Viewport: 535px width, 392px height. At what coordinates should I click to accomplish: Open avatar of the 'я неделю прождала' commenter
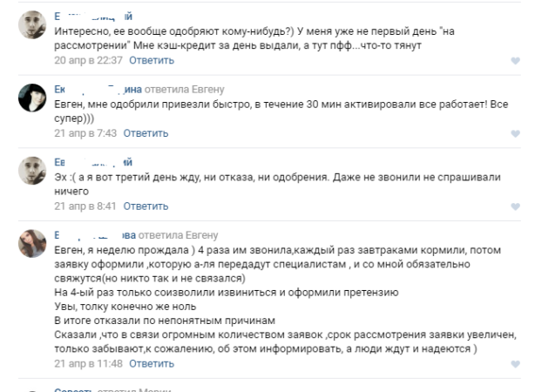pyautogui.click(x=32, y=244)
